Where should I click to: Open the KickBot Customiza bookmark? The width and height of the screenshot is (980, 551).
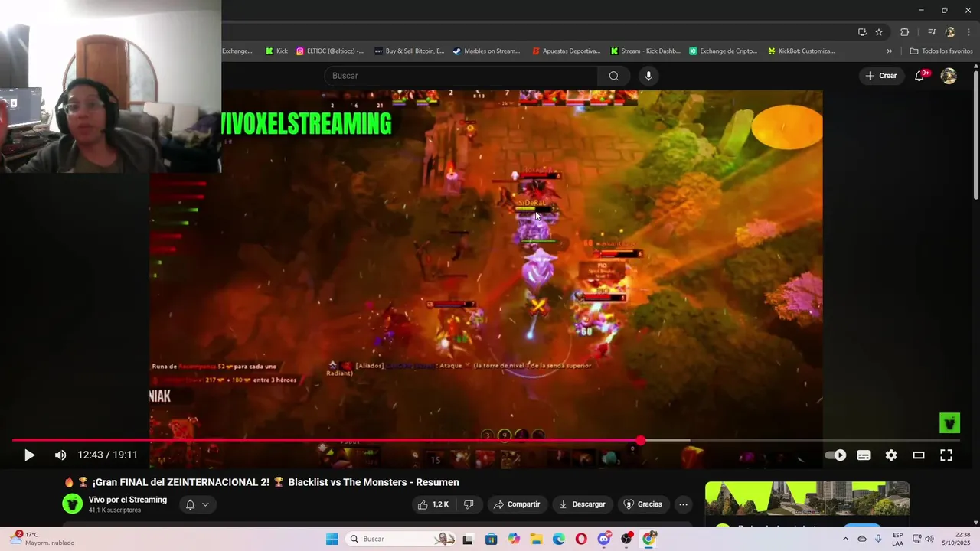tap(801, 51)
